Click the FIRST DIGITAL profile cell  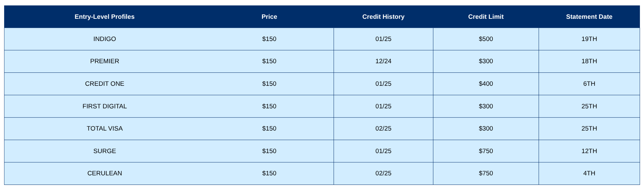point(104,106)
